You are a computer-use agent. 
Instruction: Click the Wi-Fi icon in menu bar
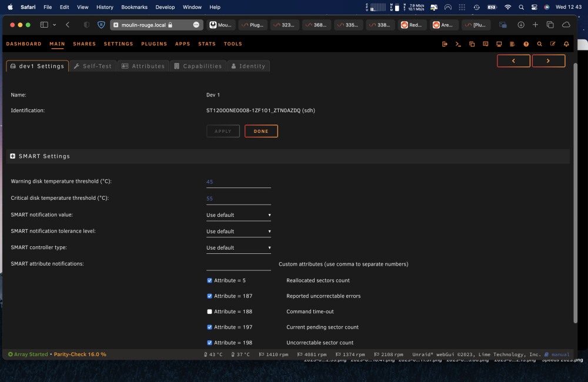[x=508, y=7]
